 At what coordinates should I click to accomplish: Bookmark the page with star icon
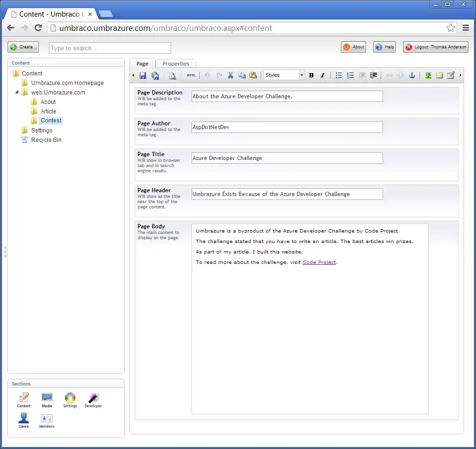(450, 28)
